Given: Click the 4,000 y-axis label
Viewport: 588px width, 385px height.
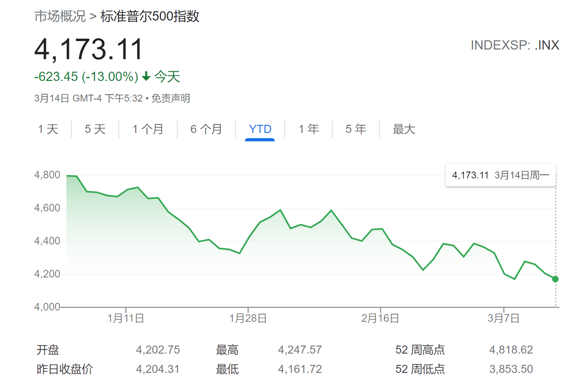Looking at the screenshot, I should pyautogui.click(x=47, y=307).
